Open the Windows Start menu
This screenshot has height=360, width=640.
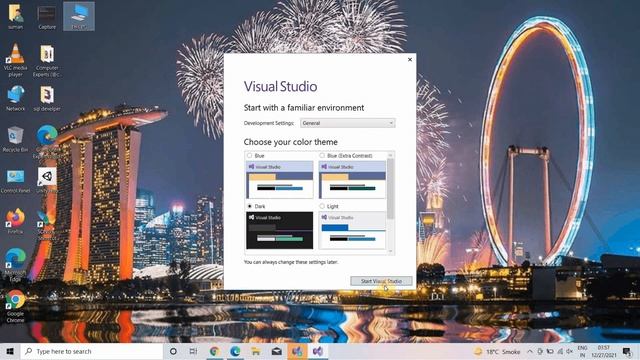click(10, 351)
